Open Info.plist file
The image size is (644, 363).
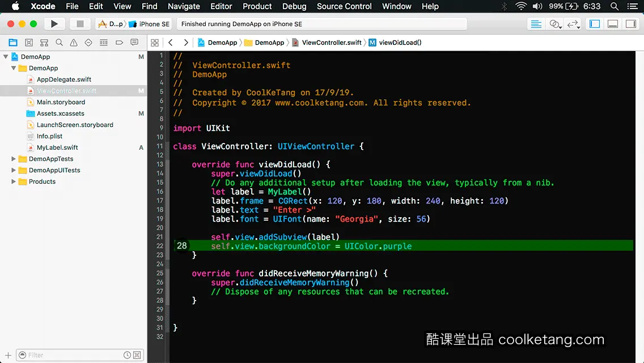(x=49, y=136)
